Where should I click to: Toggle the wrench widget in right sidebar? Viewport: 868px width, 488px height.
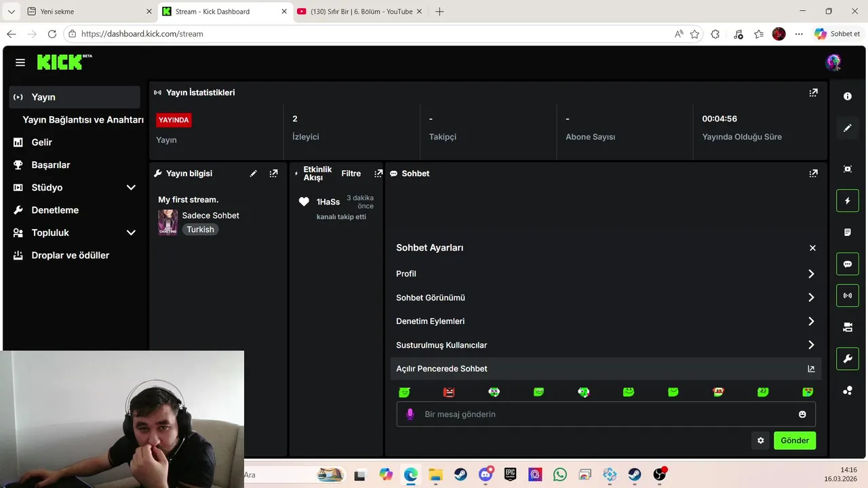pos(848,359)
